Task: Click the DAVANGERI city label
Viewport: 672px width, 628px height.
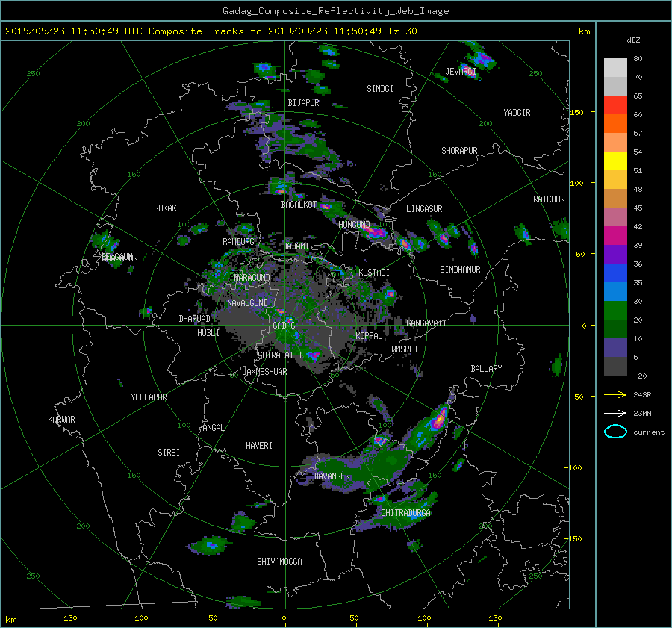Action: coord(334,476)
